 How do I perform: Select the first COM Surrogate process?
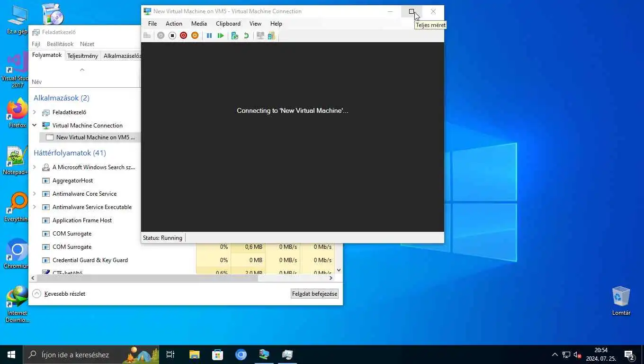point(72,234)
